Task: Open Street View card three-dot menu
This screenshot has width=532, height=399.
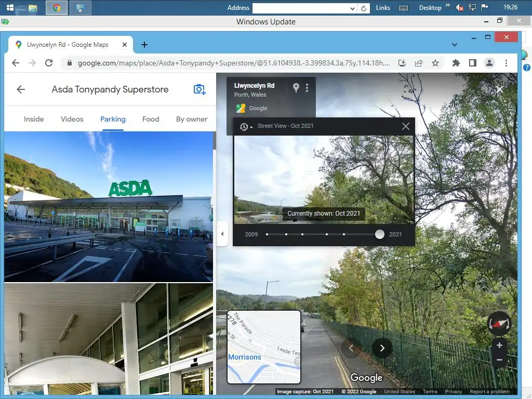Action: pyautogui.click(x=307, y=88)
